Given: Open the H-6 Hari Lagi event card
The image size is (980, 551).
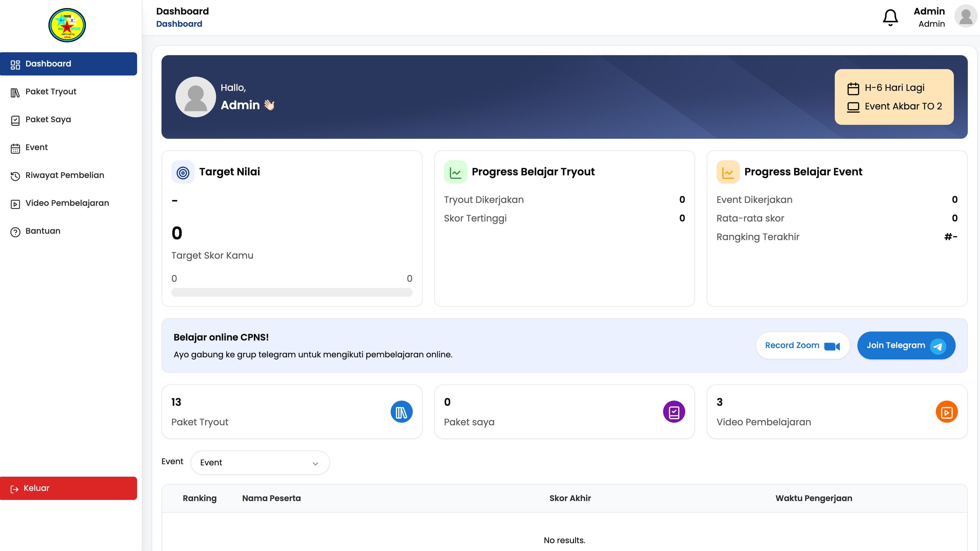Looking at the screenshot, I should [894, 97].
